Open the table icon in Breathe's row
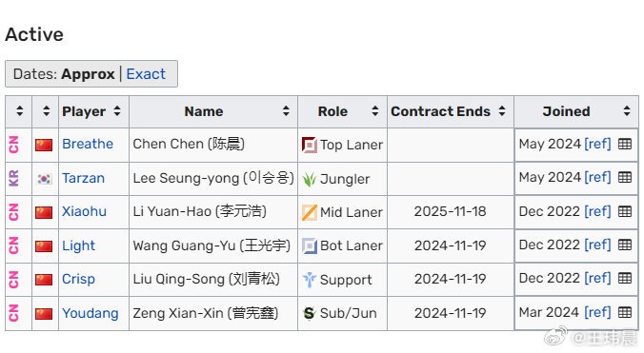This screenshot has height=353, width=644. point(625,144)
